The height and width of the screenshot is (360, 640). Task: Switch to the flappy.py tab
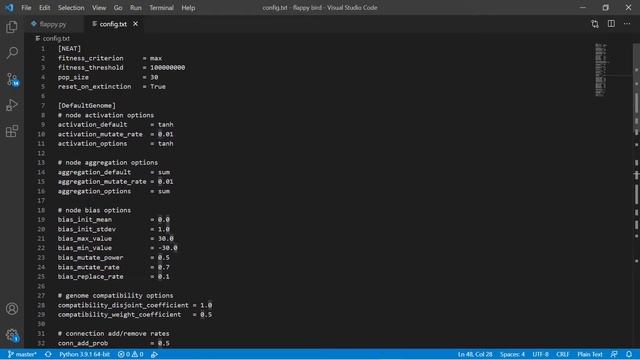pyautogui.click(x=53, y=24)
